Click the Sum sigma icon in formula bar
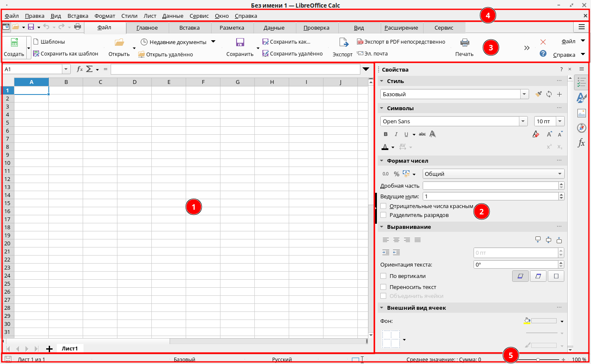Image resolution: width=591 pixels, height=364 pixels. pyautogui.click(x=89, y=69)
